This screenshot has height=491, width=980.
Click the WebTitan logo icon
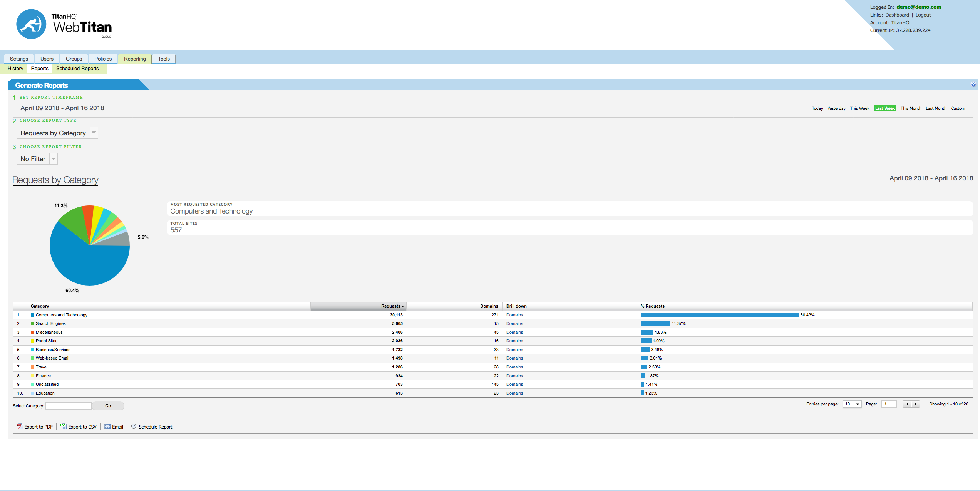pyautogui.click(x=31, y=24)
